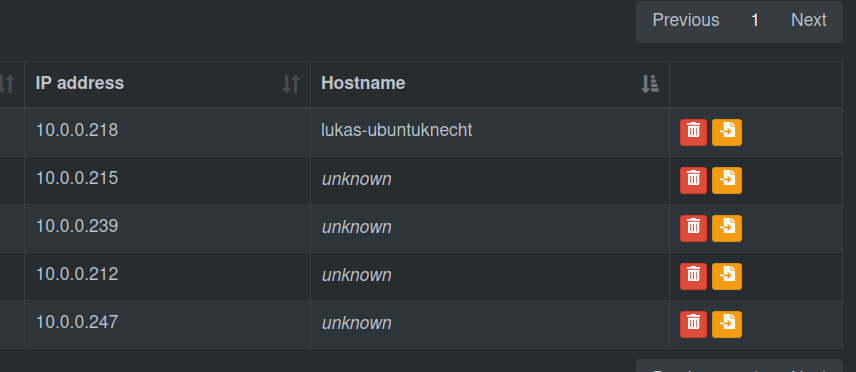The height and width of the screenshot is (372, 856).
Task: Toggle Hostname column sort order
Action: [x=650, y=84]
